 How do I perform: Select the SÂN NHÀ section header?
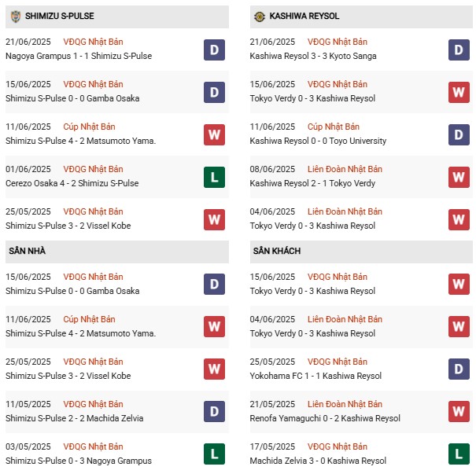pyautogui.click(x=117, y=251)
